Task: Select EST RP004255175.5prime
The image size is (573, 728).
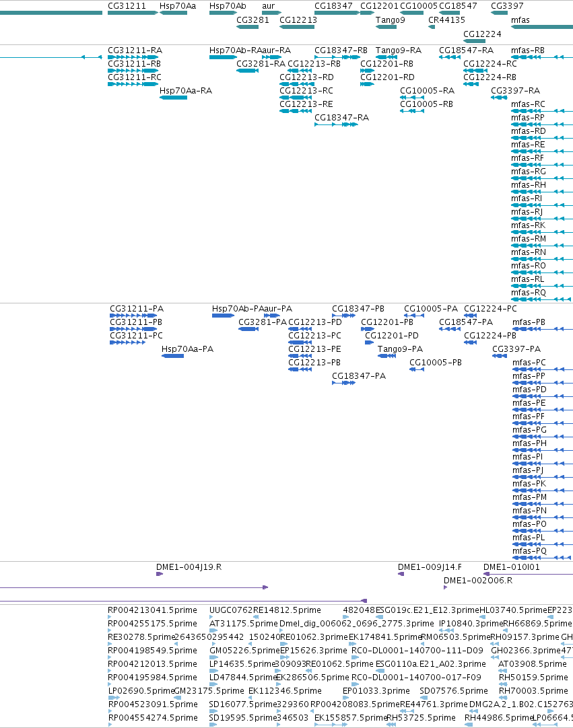Action: coord(152,624)
